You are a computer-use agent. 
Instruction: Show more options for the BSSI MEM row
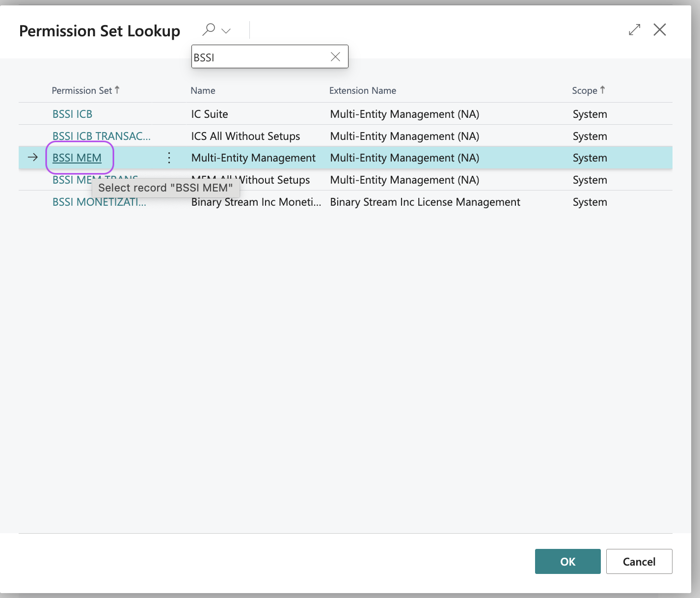(169, 158)
